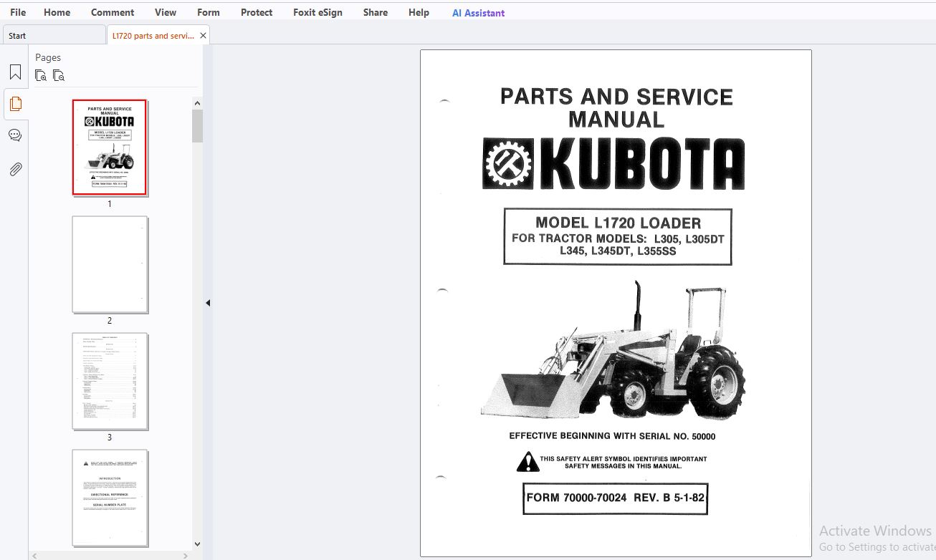This screenshot has width=936, height=560.
Task: Open the Help menu
Action: (419, 12)
